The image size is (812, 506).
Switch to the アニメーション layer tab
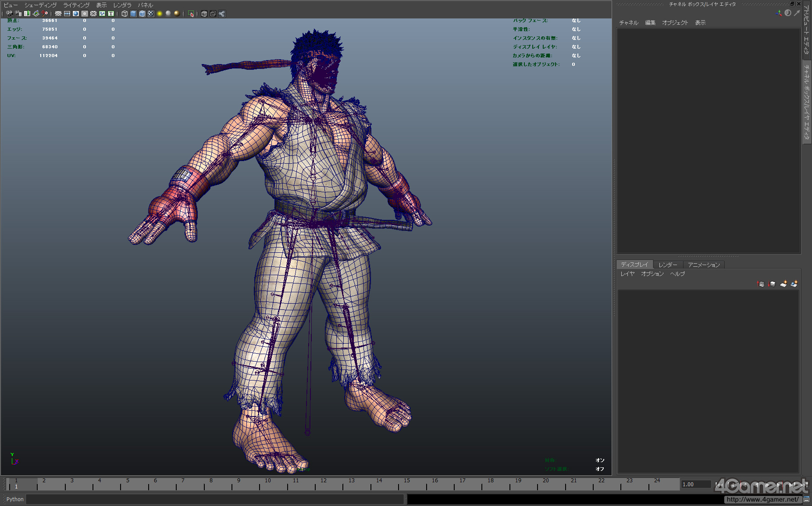pyautogui.click(x=704, y=265)
